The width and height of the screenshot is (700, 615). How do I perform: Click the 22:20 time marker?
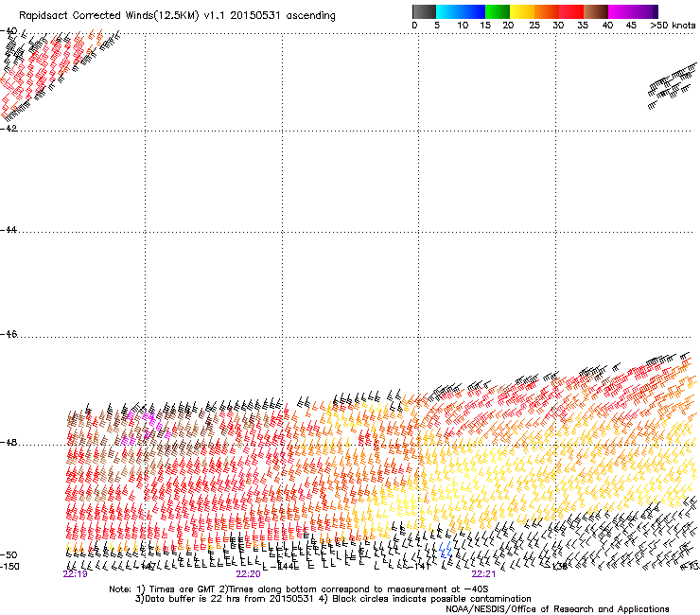point(248,574)
